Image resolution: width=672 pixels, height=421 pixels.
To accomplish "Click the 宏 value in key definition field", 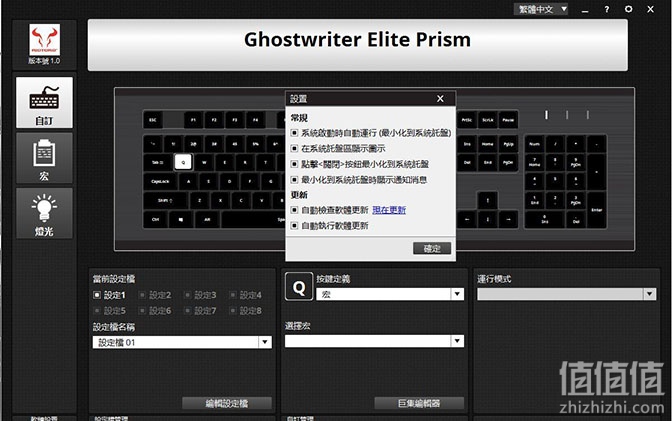I will (x=327, y=295).
